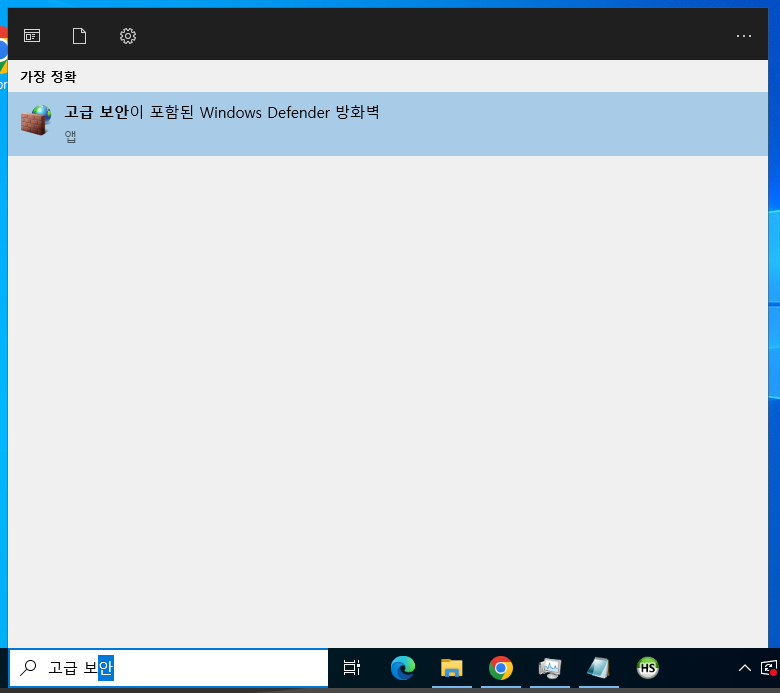Click the 앱 label under the firewall result
This screenshot has height=693, width=780.
tap(70, 136)
